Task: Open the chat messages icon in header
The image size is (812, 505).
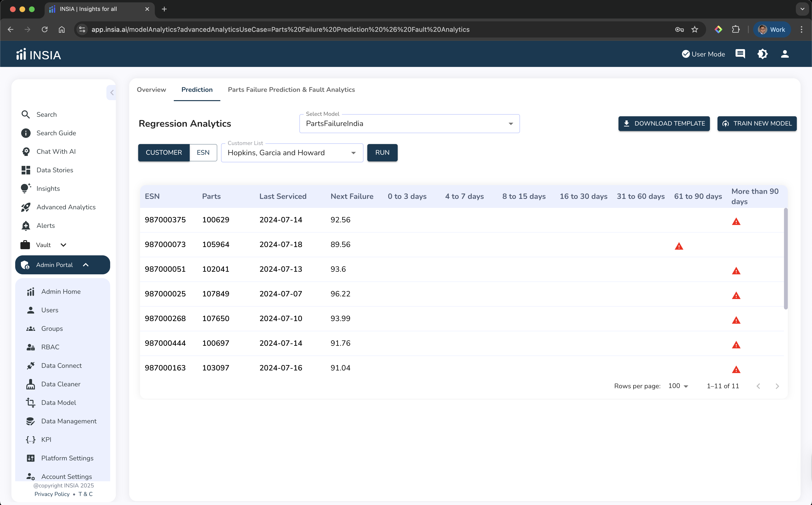Action: coord(740,54)
